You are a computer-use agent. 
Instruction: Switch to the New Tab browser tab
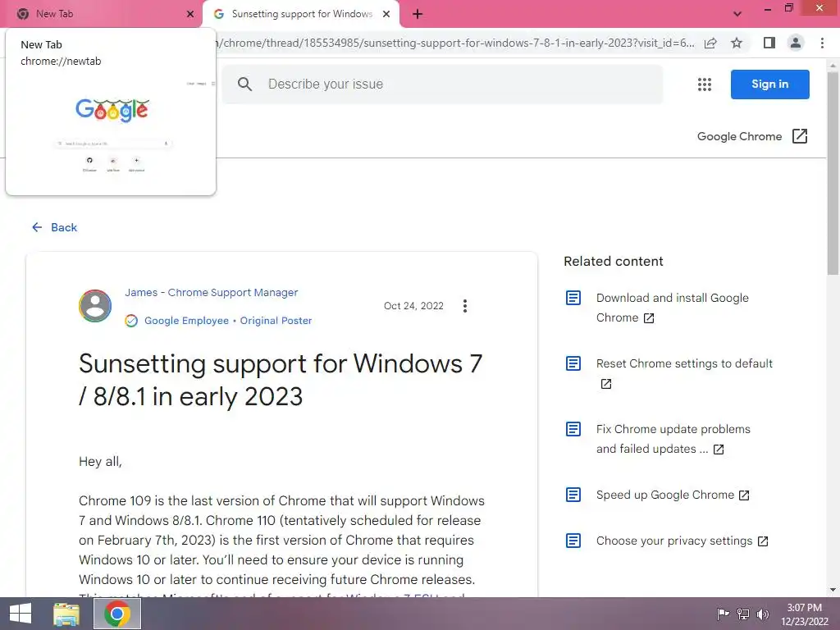click(102, 14)
